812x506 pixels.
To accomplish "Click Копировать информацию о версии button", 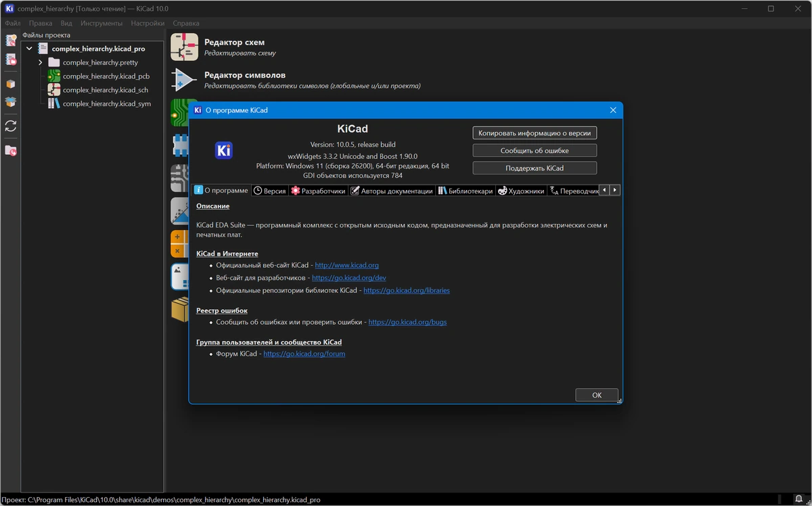I will coord(535,133).
